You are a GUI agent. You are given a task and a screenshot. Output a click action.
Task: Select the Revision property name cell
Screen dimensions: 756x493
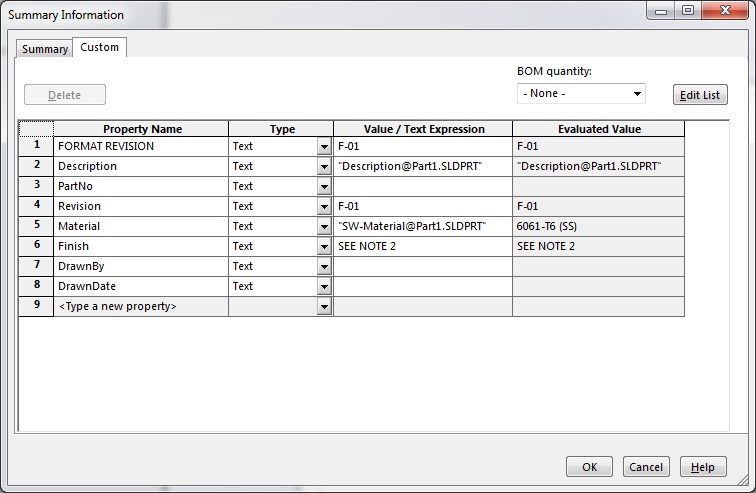pyautogui.click(x=141, y=206)
